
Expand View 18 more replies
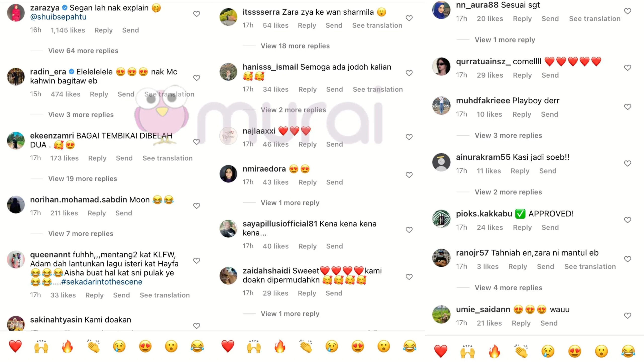tap(295, 46)
